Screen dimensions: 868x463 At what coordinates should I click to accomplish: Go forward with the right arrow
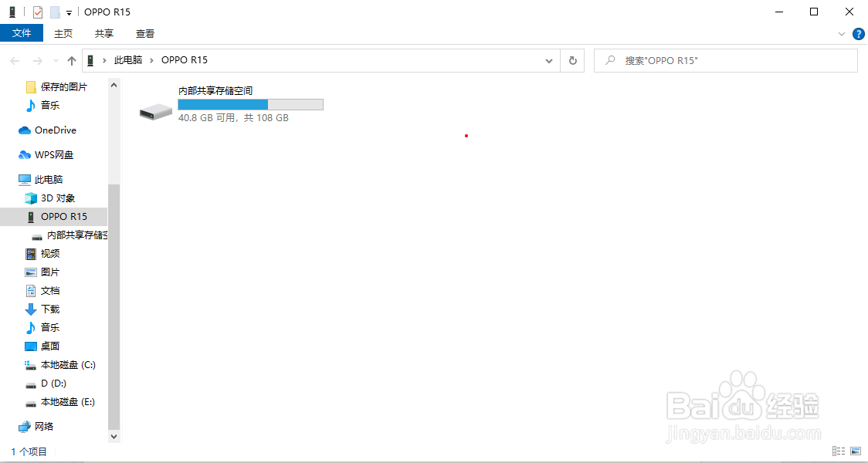point(38,60)
